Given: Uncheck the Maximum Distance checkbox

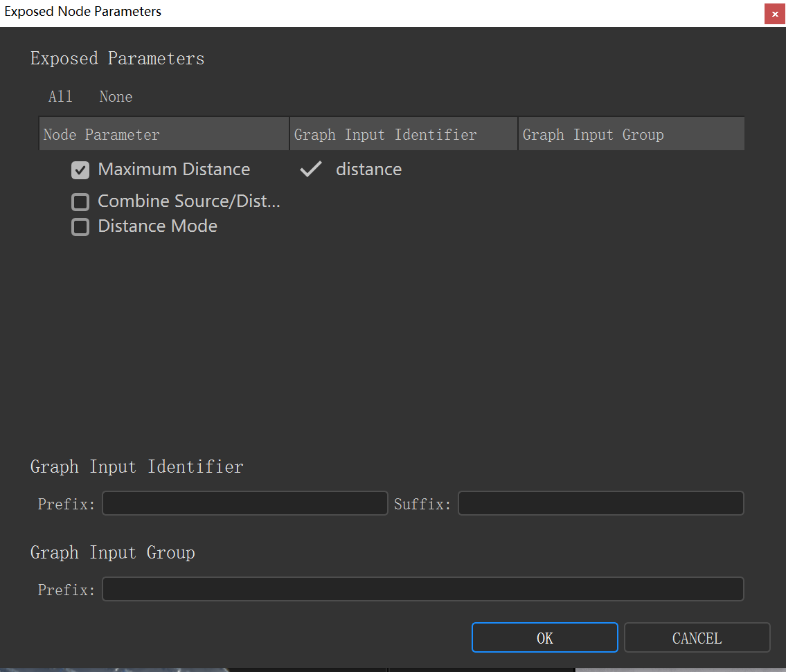Looking at the screenshot, I should click(x=80, y=170).
